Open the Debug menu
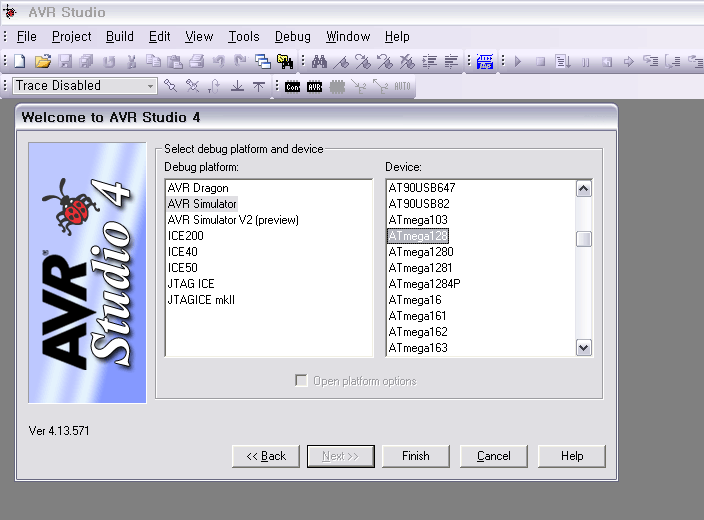The image size is (704, 520). pyautogui.click(x=293, y=36)
